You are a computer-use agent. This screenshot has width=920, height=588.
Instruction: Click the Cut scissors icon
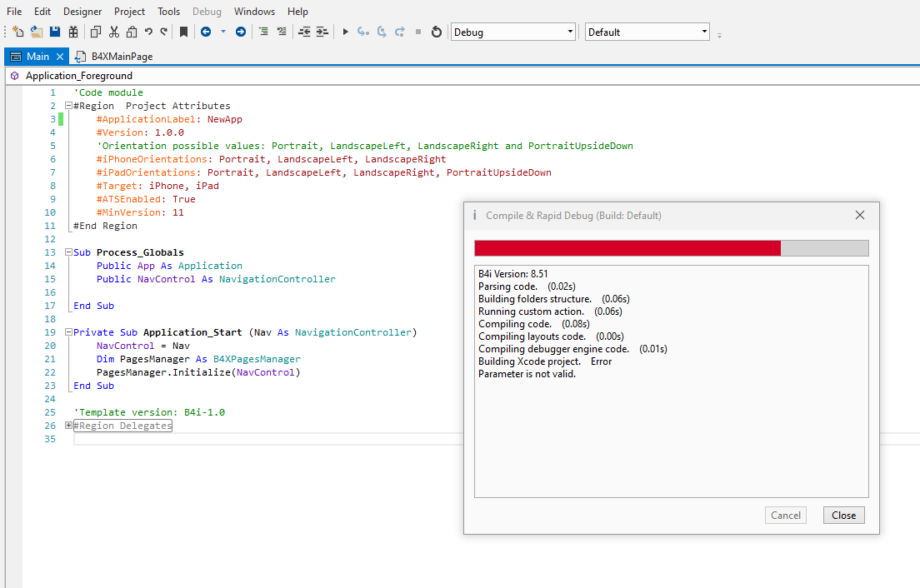click(114, 32)
